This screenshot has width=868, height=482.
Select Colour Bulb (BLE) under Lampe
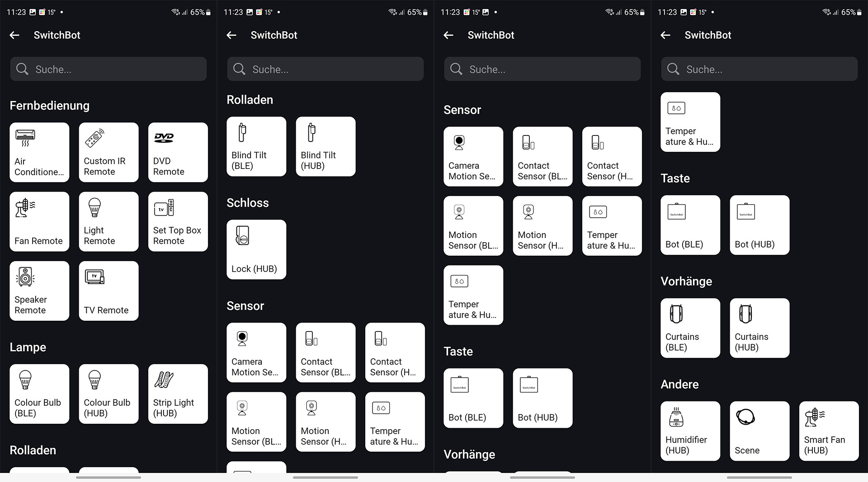pos(39,394)
